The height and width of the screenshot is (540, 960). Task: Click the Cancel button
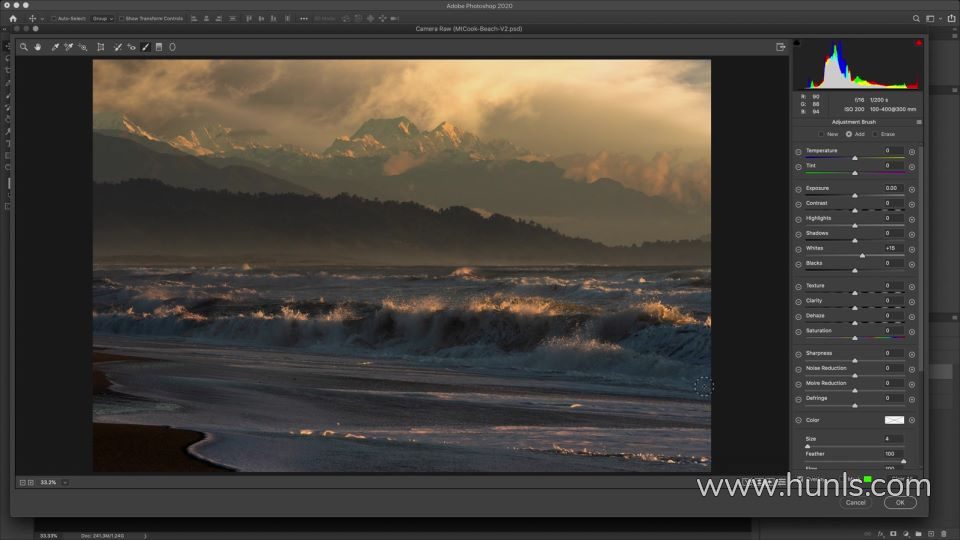[855, 503]
